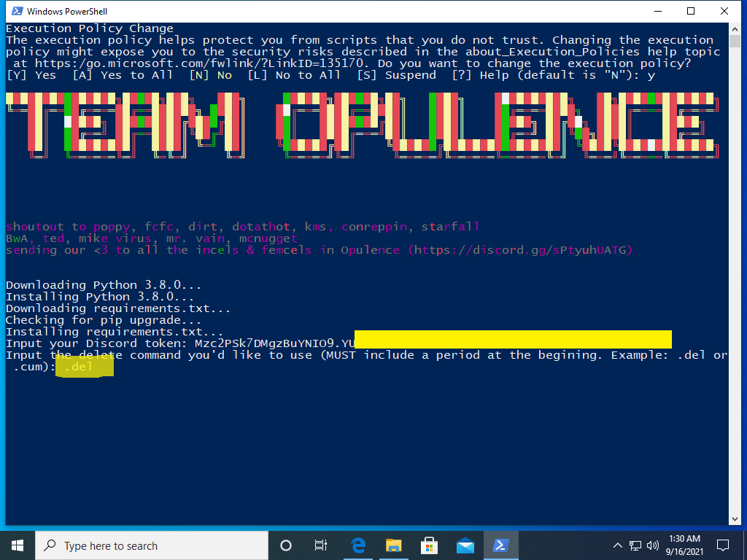Click the PowerShell taskbar icon
The height and width of the screenshot is (560, 747).
[500, 545]
